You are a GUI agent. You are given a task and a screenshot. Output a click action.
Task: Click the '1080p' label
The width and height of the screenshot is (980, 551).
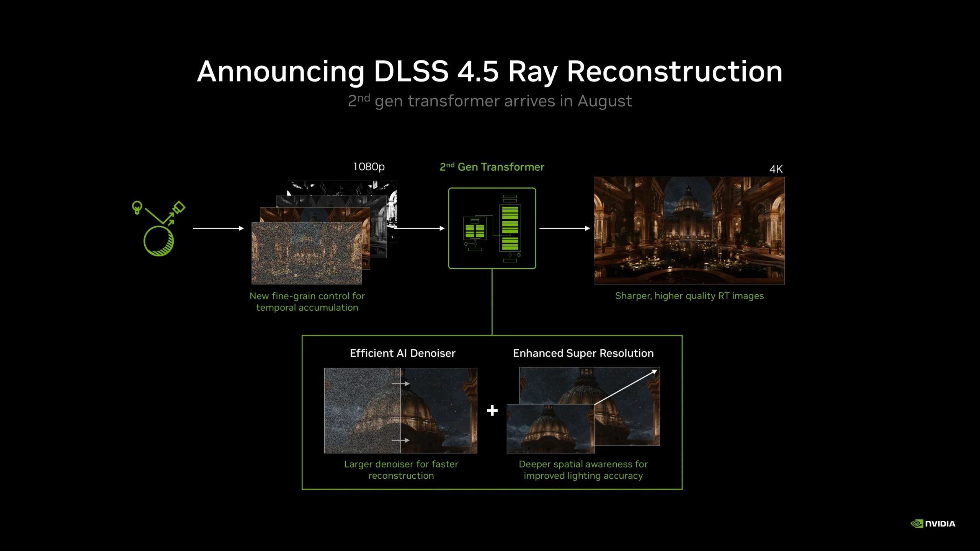[369, 167]
